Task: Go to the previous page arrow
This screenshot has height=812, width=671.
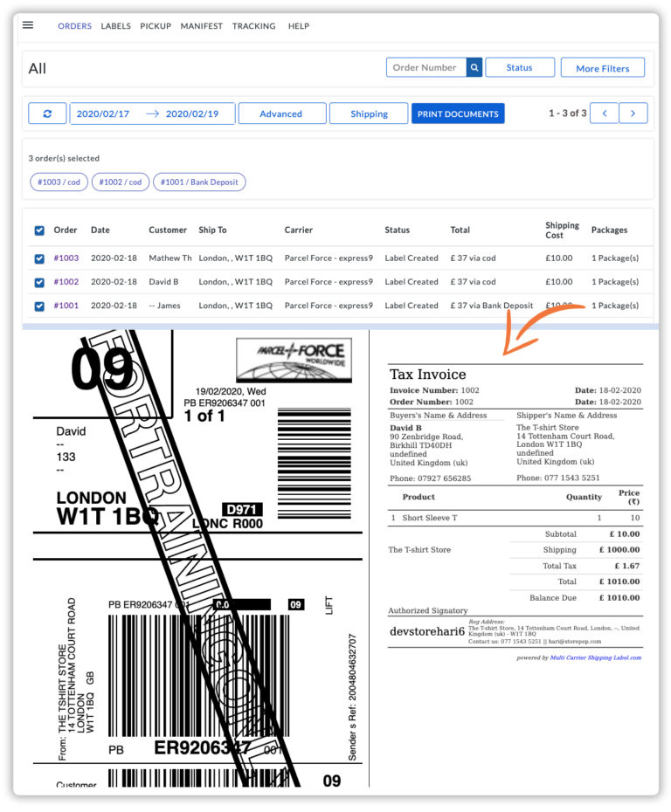Action: (x=604, y=114)
